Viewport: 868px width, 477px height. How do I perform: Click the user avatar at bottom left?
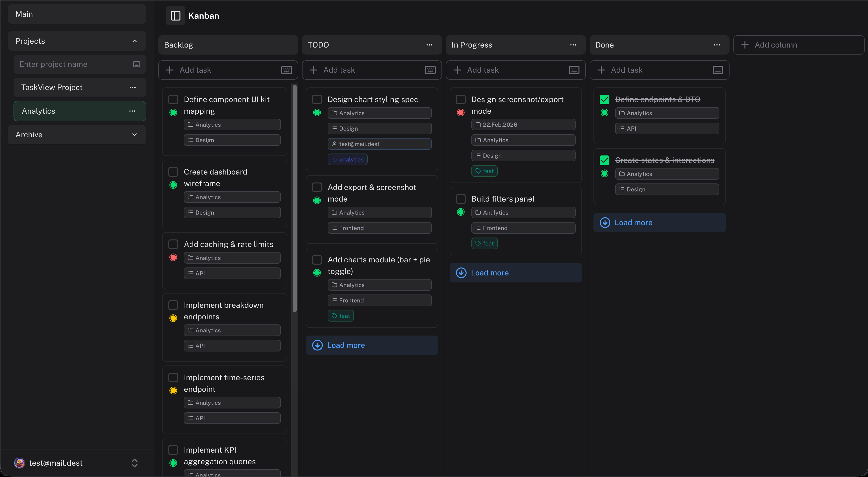pos(19,463)
